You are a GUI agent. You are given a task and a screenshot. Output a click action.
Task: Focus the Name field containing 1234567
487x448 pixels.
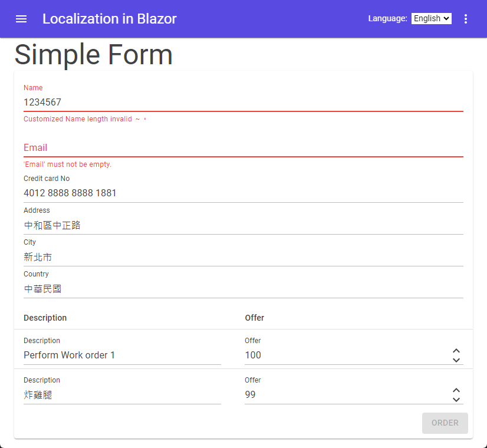[243, 103]
